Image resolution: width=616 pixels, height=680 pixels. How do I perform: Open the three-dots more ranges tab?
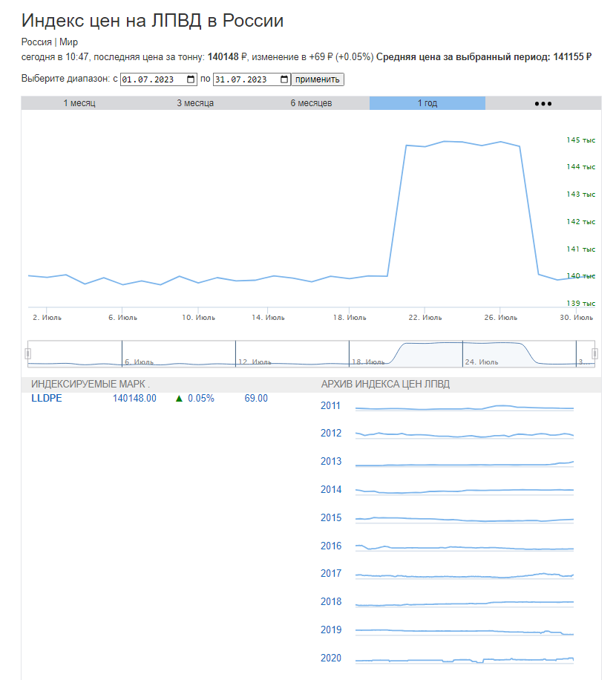pyautogui.click(x=543, y=103)
